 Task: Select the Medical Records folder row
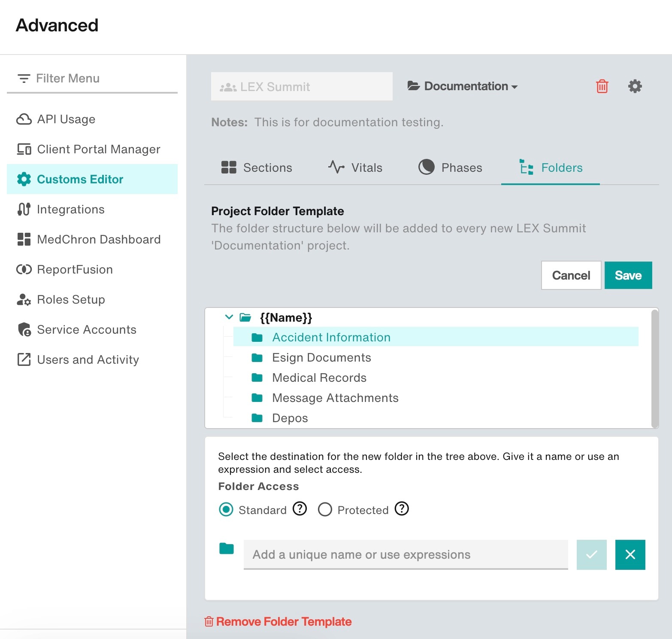(436, 377)
